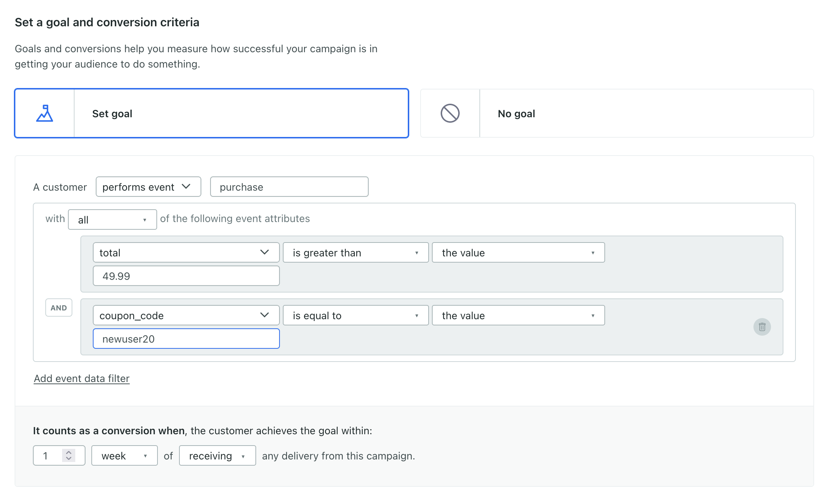
Task: Open the 'all' attributes match dropdown
Action: coord(112,220)
